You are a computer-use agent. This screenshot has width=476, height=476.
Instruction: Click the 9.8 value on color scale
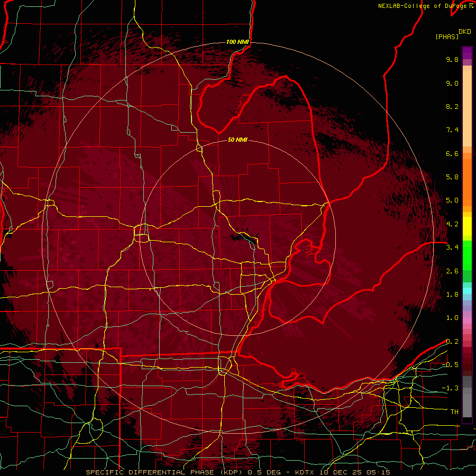(452, 59)
